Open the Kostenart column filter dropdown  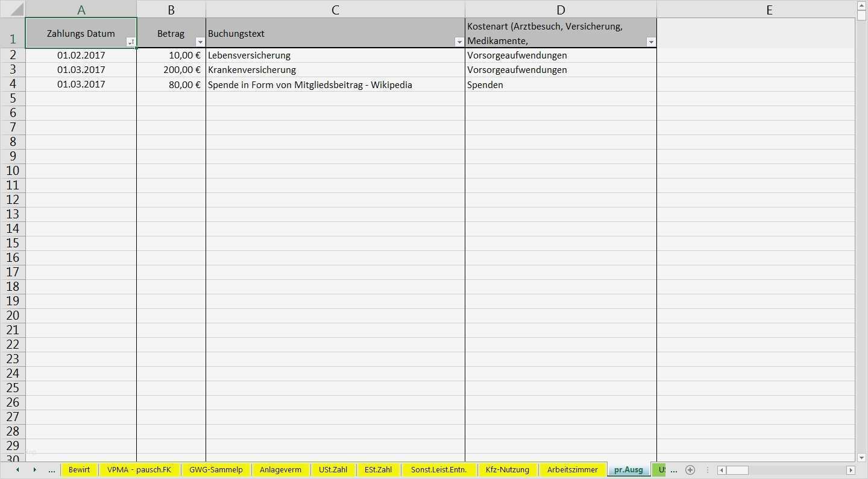pos(651,42)
